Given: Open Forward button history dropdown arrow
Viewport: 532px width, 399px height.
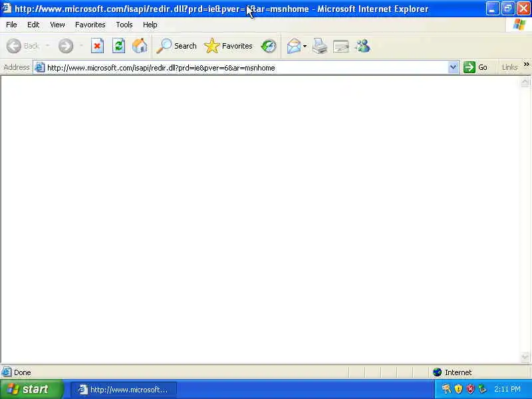Looking at the screenshot, I should coord(80,46).
